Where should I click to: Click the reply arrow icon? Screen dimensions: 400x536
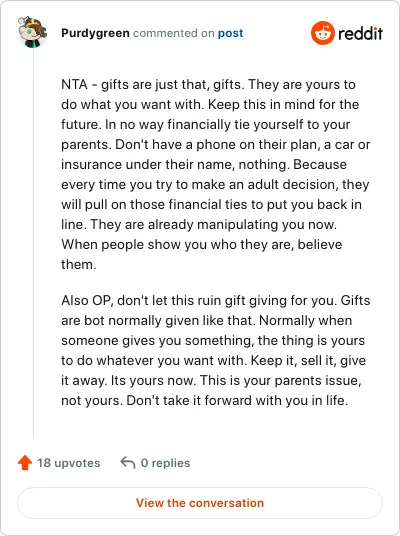coord(128,462)
